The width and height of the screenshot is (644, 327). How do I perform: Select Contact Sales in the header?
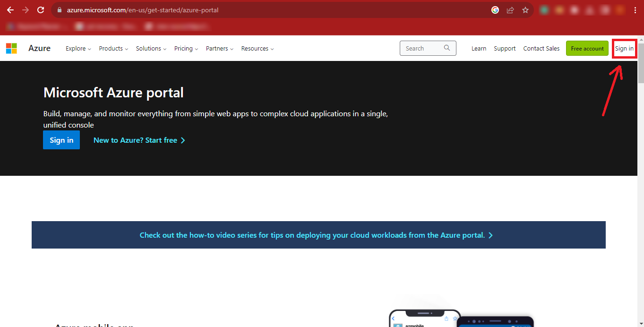541,49
